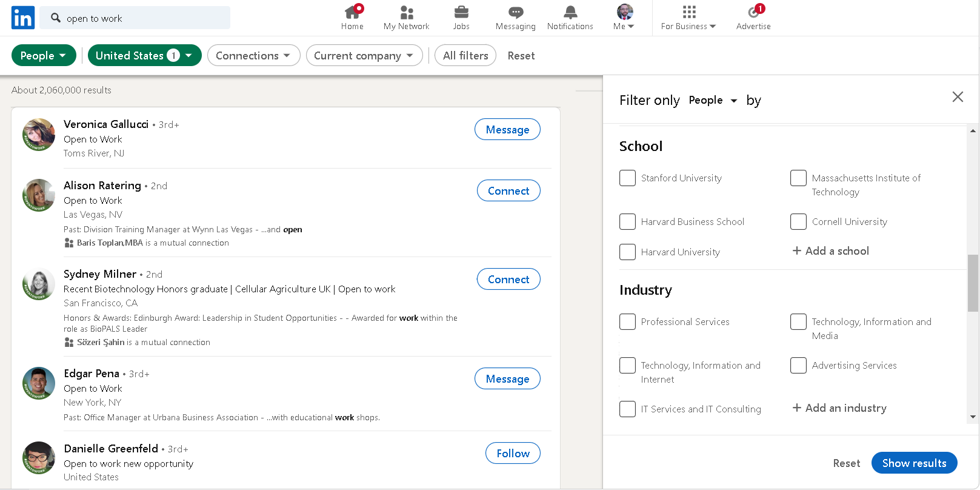Open Filter only People dropdown
This screenshot has height=490, width=980.
point(713,101)
